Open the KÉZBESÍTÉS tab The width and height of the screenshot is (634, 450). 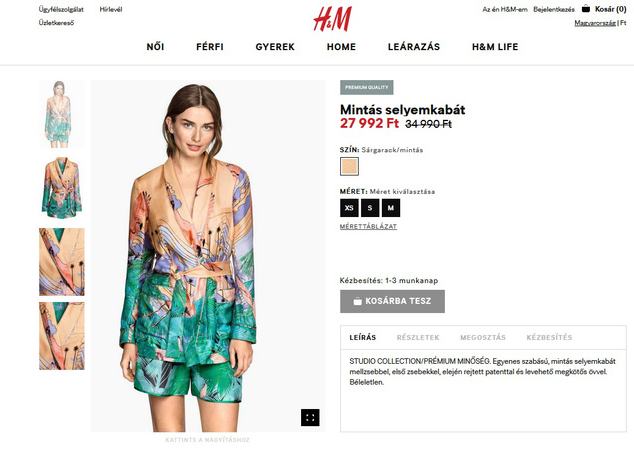(x=549, y=337)
